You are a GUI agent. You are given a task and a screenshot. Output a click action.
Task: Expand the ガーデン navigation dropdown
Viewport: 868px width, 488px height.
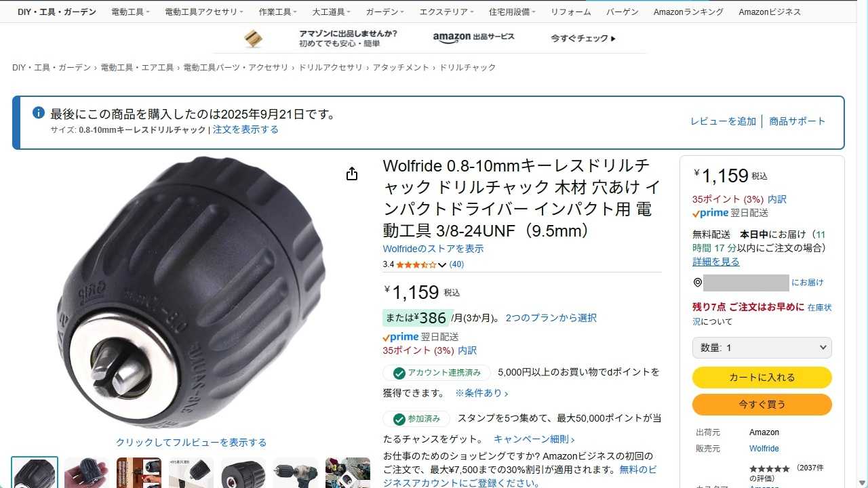click(x=384, y=12)
